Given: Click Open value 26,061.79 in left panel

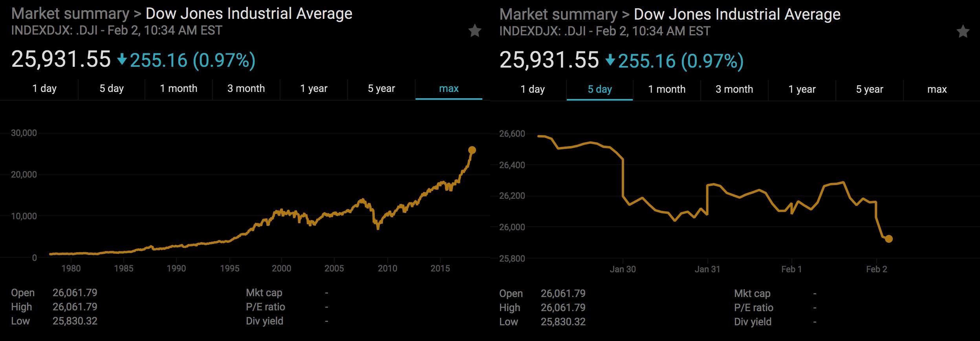Looking at the screenshot, I should 75,293.
